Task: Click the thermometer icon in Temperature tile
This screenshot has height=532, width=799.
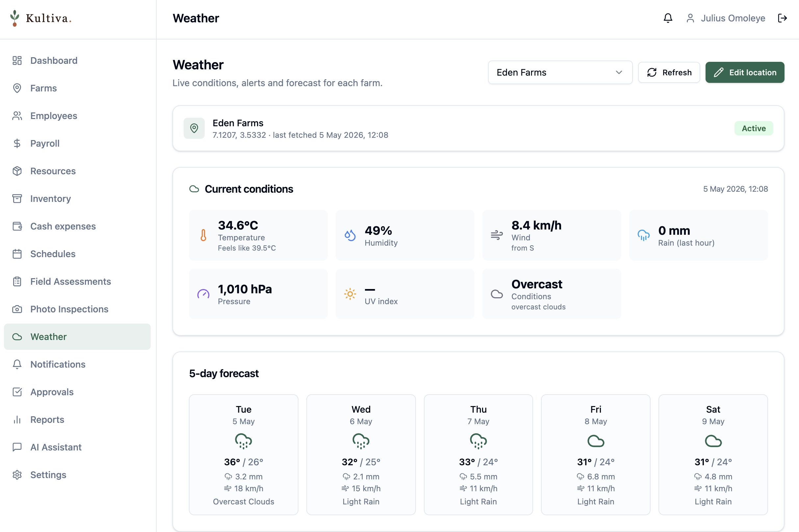Action: click(203, 235)
